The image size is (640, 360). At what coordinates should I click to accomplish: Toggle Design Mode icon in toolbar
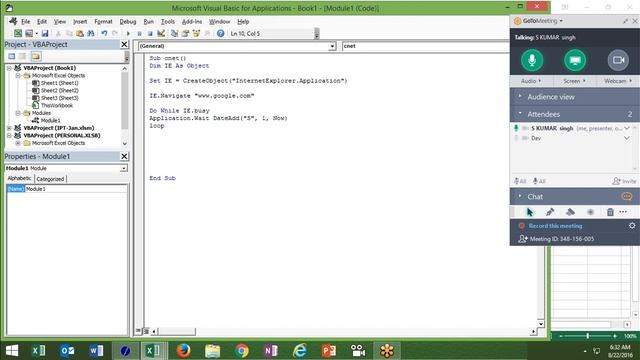[x=161, y=33]
